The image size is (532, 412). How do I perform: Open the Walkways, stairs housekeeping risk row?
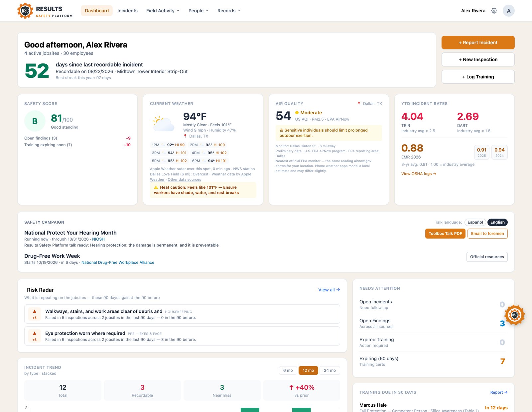[x=182, y=314]
